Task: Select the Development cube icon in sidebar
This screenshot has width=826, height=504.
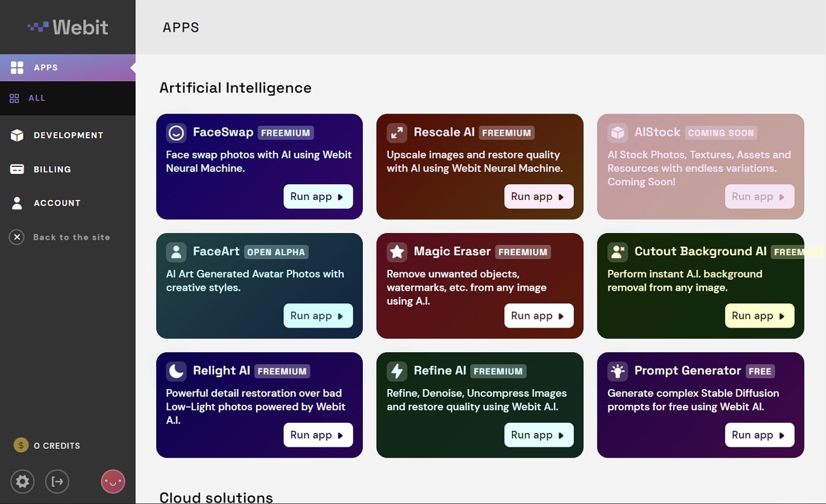Action: (x=15, y=135)
